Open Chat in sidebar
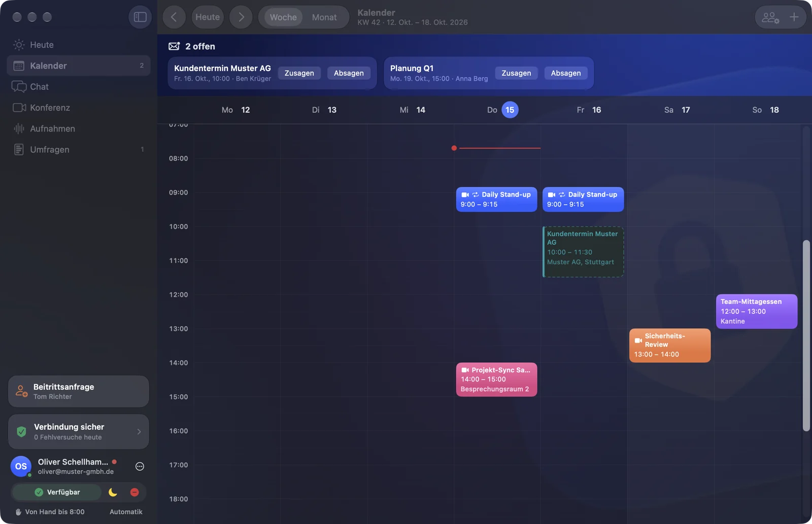 coord(79,87)
